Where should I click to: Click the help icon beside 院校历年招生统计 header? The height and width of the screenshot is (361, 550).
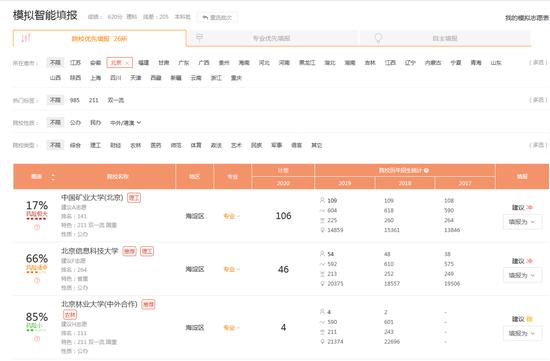point(426,171)
